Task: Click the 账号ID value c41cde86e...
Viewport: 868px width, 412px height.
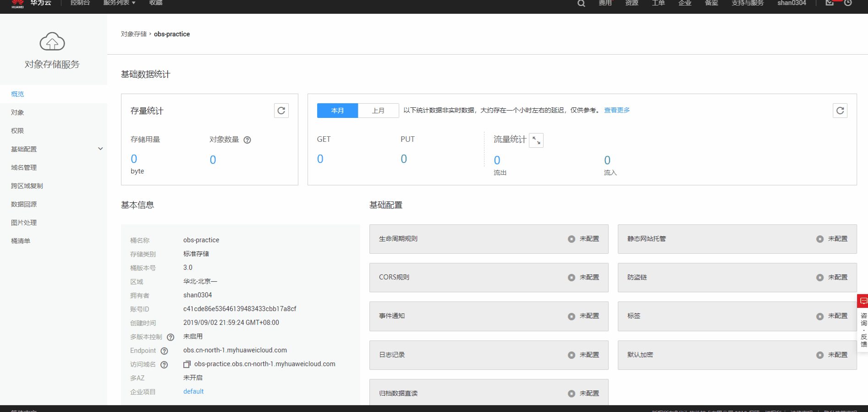Action: pos(240,309)
